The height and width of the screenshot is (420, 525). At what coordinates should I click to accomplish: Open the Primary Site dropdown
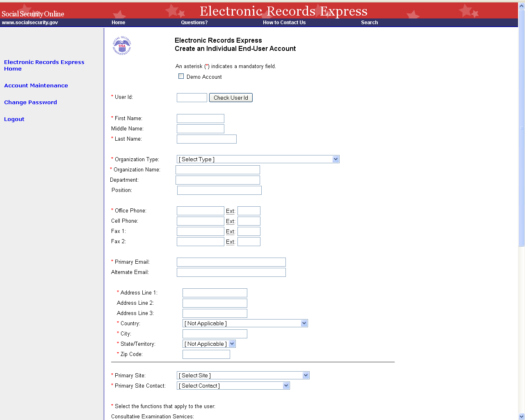[x=243, y=375]
